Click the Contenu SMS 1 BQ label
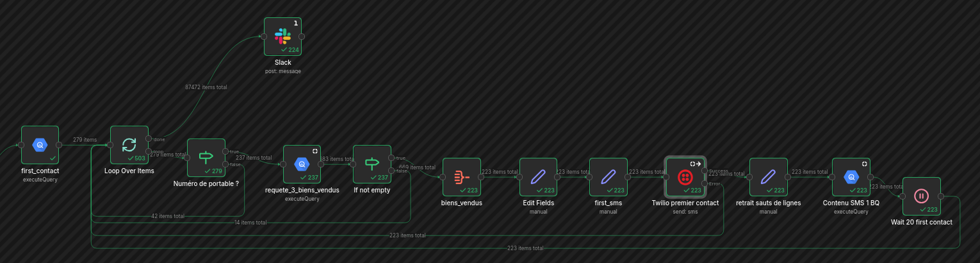980x263 pixels. click(851, 203)
